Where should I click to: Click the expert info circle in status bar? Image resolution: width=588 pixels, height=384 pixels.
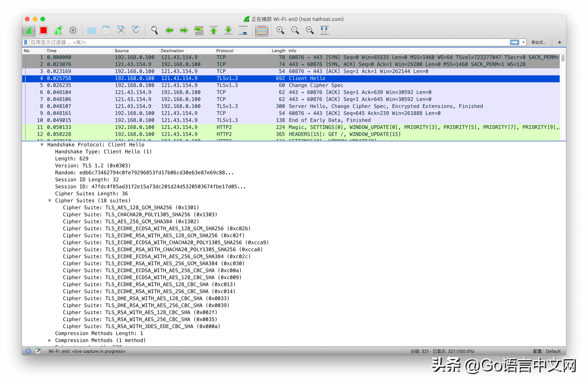click(x=28, y=351)
